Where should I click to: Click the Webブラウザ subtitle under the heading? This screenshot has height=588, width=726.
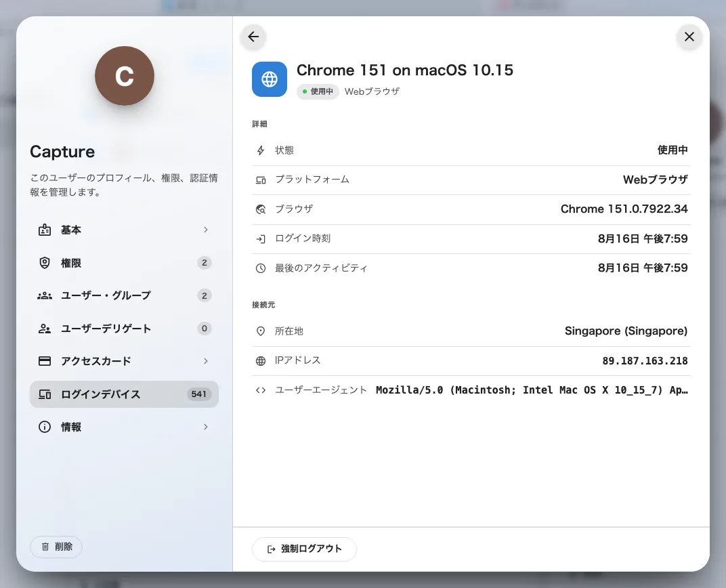(372, 91)
